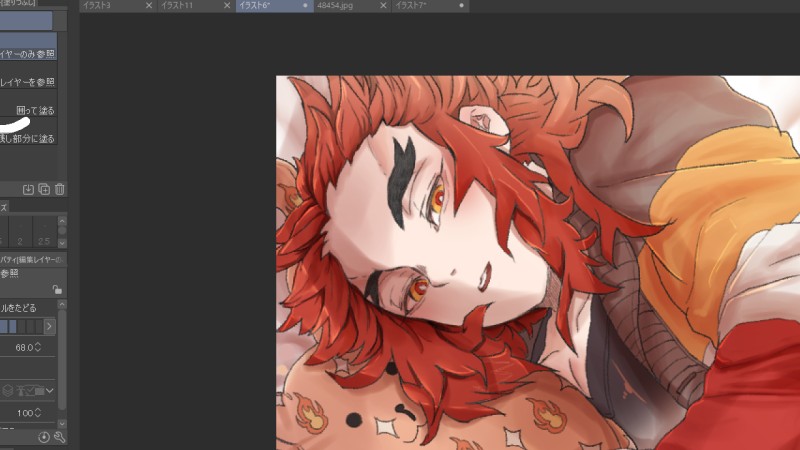Click the blue segmented indicator slider

point(21,327)
